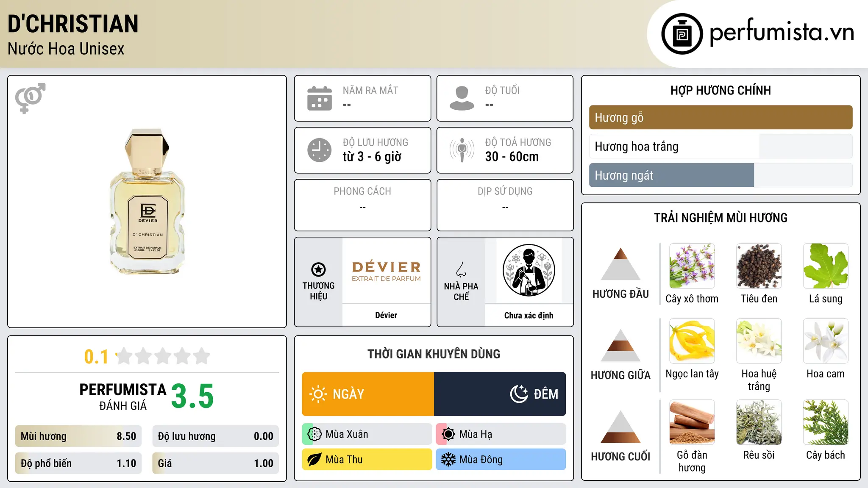
Task: Click the Dévier brand name label
Action: (386, 315)
